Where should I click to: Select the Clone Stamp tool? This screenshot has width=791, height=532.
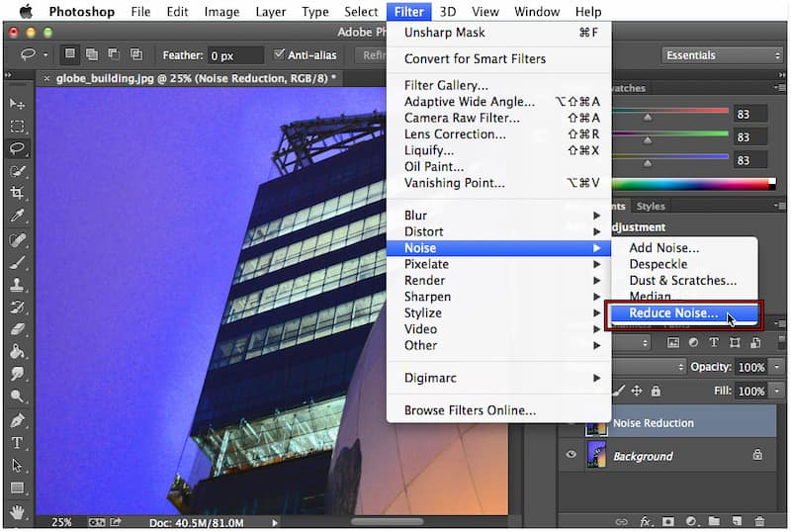coord(17,285)
